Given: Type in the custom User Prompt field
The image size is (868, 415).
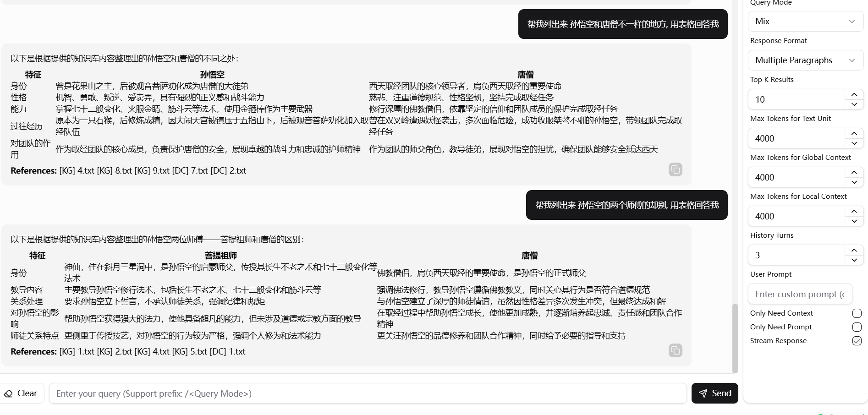Looking at the screenshot, I should point(800,294).
